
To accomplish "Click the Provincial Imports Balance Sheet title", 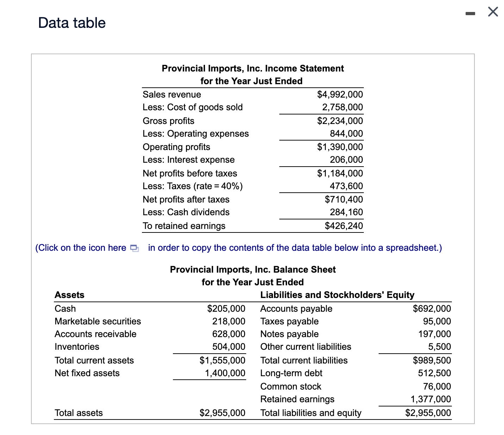I will point(253,269).
